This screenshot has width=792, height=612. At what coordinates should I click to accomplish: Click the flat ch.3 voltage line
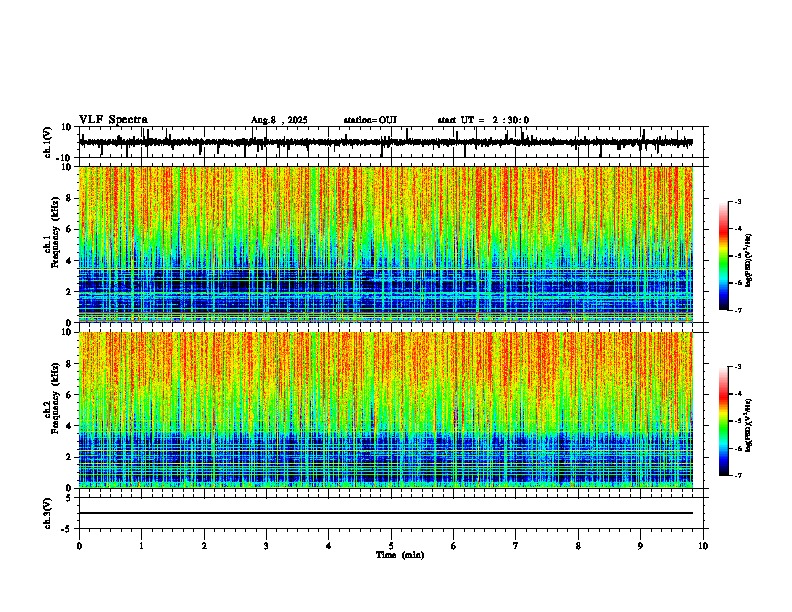coord(385,513)
